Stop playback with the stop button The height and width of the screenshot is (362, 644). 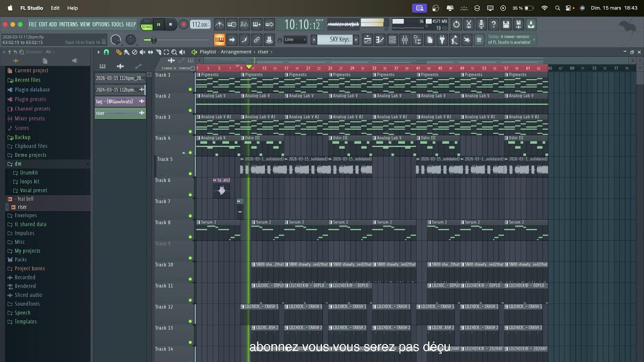point(171,25)
